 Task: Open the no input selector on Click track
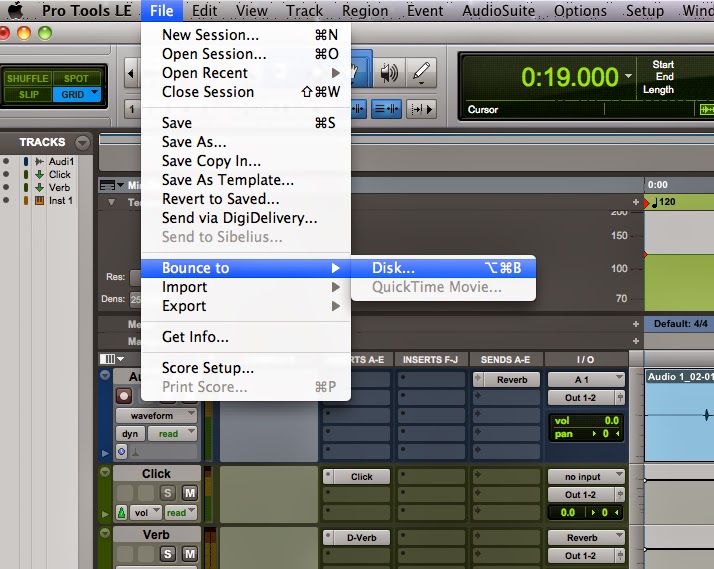pos(586,477)
